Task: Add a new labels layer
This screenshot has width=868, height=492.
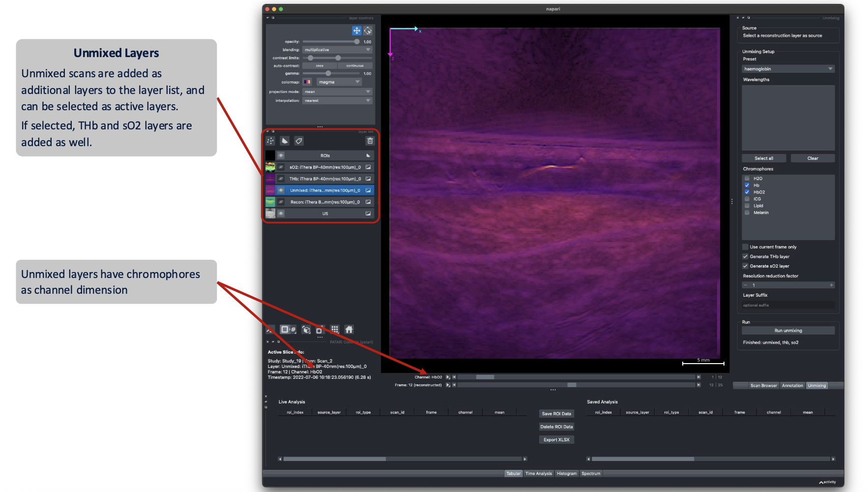Action: coord(299,141)
